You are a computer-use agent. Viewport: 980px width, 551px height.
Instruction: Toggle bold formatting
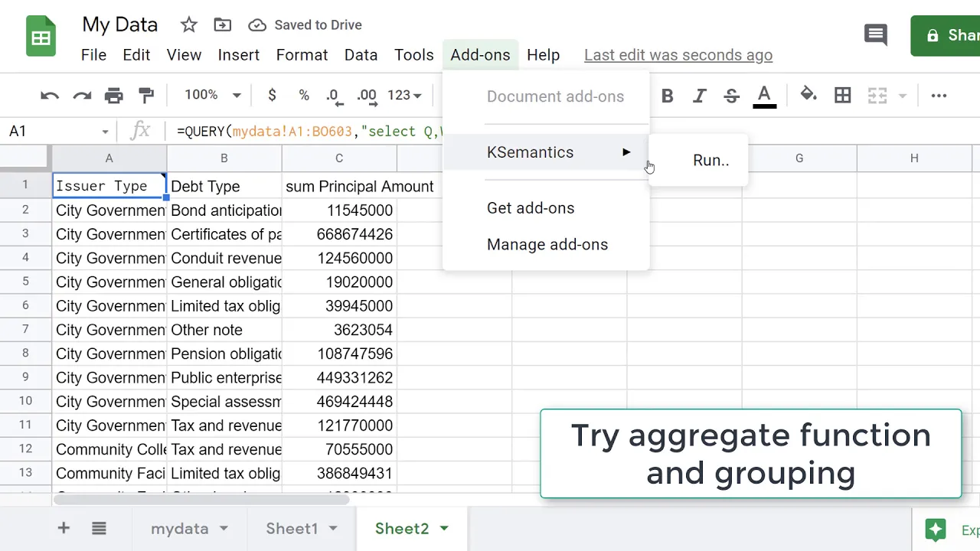click(667, 96)
